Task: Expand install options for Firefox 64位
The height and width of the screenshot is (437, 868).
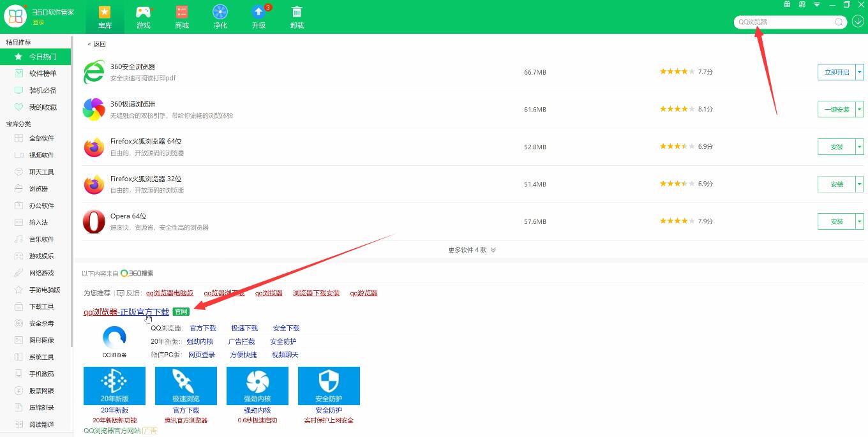Action: click(x=860, y=147)
